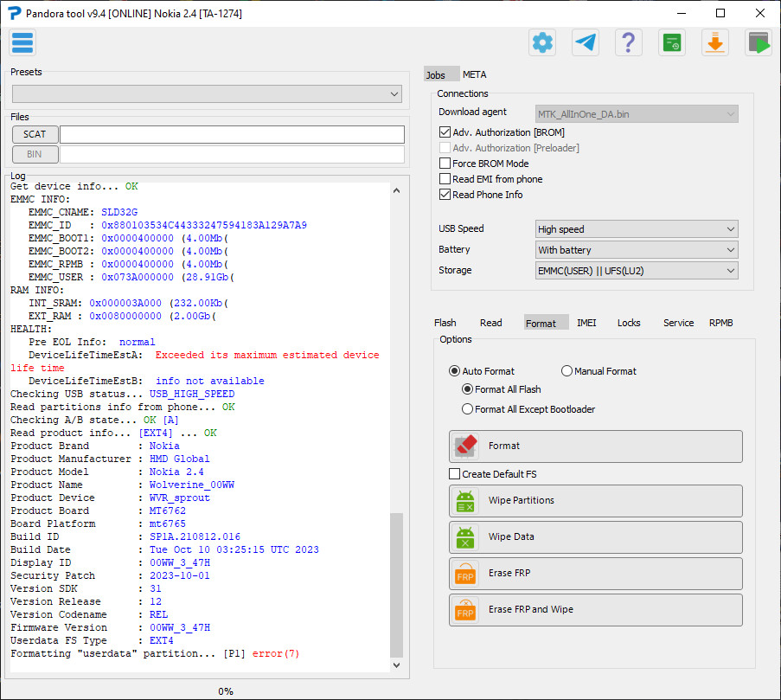Viewport: 781px width, 700px height.
Task: Expand the Presets dropdown
Action: coord(207,93)
